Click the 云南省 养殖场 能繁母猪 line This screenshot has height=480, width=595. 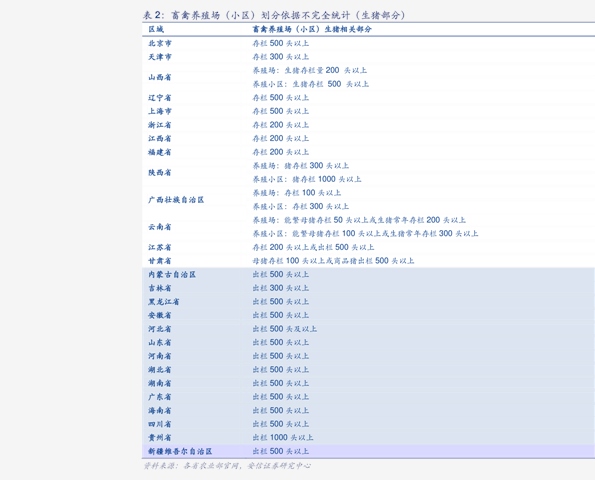coord(359,220)
